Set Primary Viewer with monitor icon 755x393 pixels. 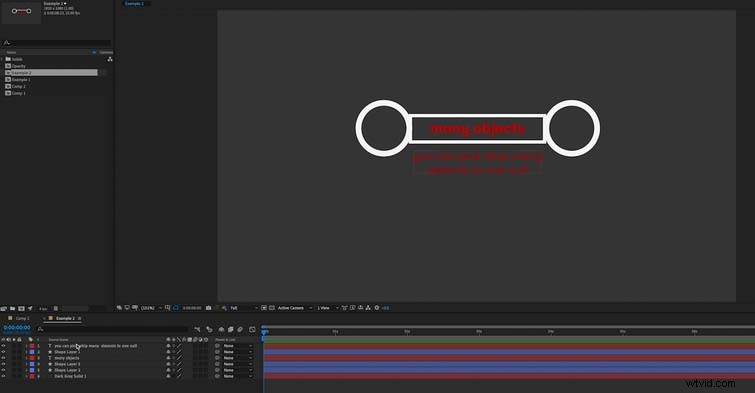[127, 308]
